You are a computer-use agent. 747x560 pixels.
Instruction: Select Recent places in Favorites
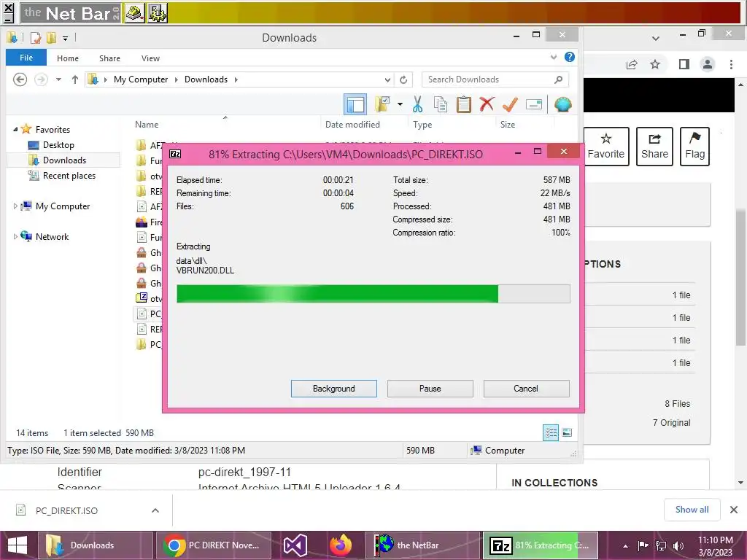pyautogui.click(x=69, y=176)
